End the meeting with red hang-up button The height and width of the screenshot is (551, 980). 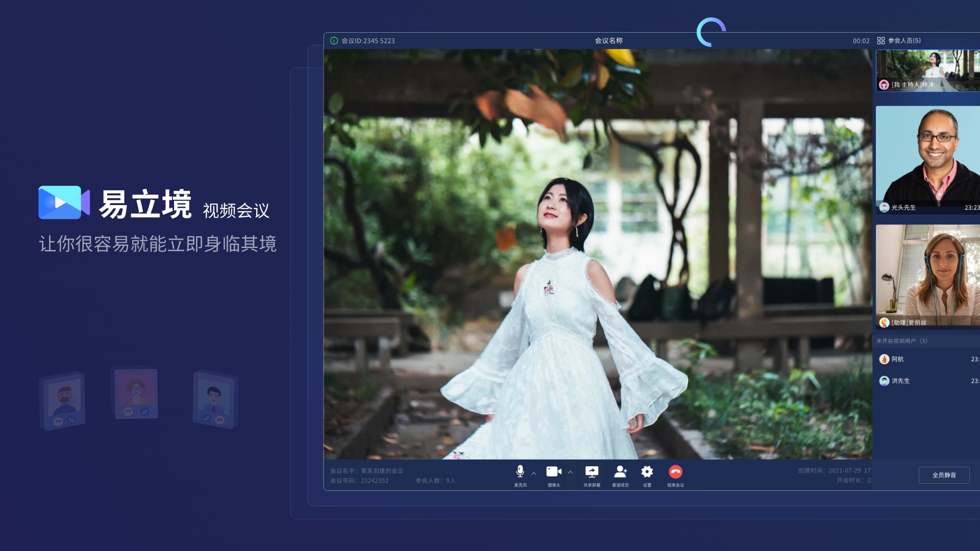[x=675, y=471]
